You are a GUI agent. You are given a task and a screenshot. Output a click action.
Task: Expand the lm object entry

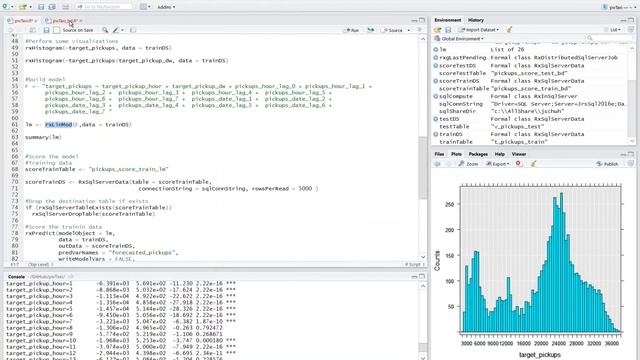click(436, 49)
